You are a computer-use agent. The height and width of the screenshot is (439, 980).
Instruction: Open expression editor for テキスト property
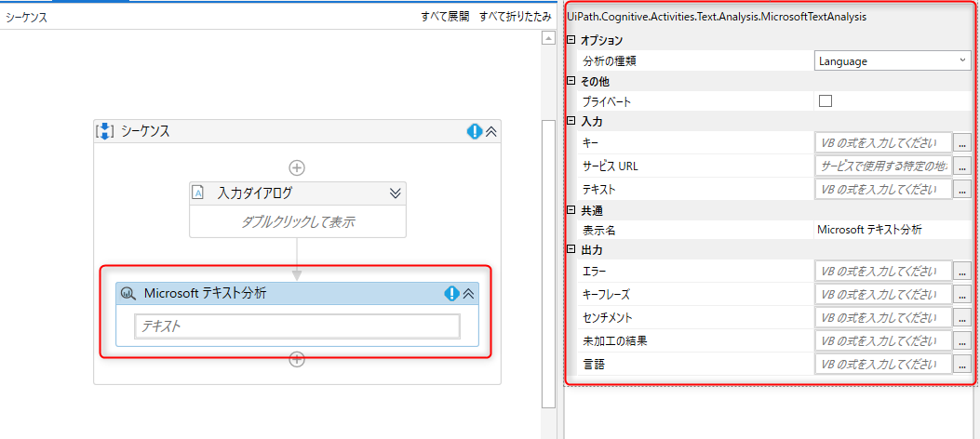[962, 189]
